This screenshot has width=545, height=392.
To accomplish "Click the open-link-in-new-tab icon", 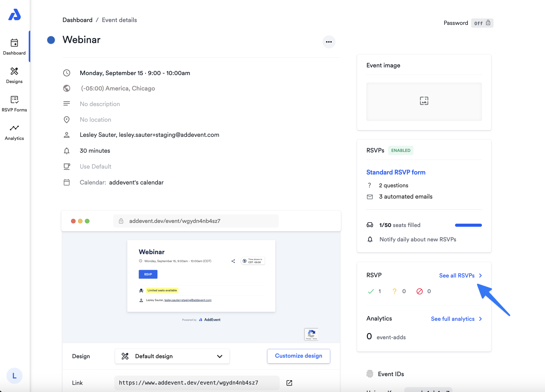I will coord(289,383).
